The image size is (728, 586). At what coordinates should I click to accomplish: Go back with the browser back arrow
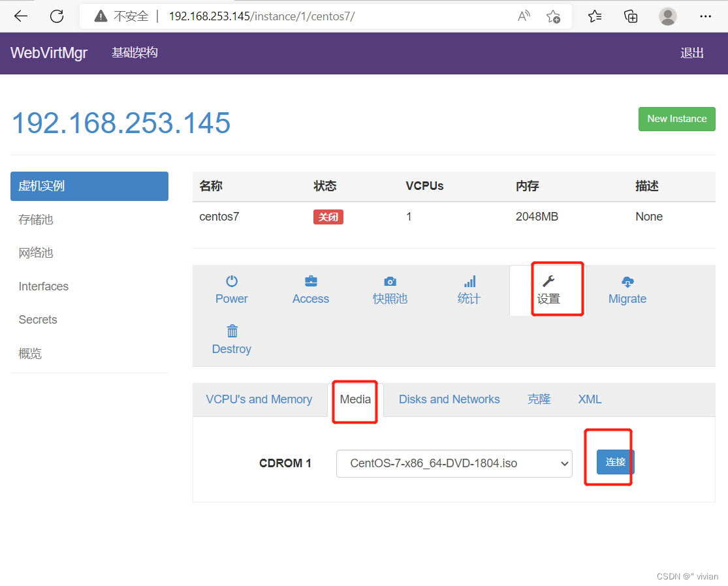(21, 16)
